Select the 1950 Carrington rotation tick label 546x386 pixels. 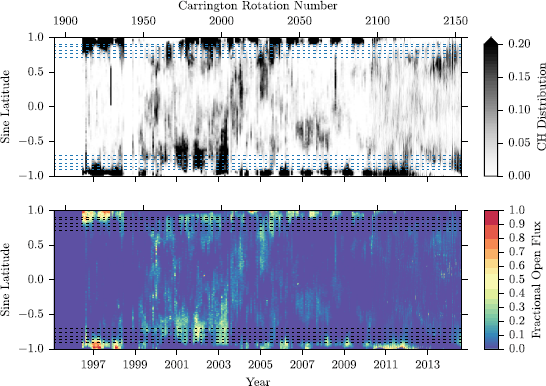143,21
